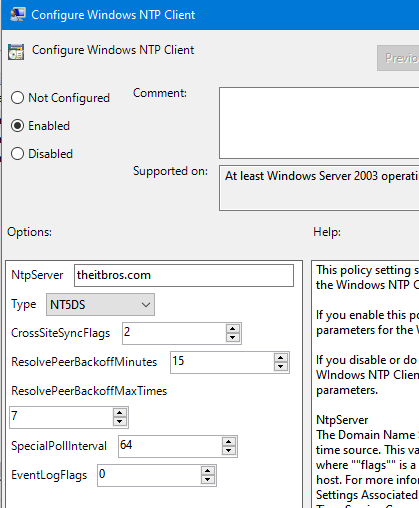419x508 pixels.
Task: Decrease ResolvePeerBackoffMinutes with down arrow
Action: pyautogui.click(x=281, y=366)
